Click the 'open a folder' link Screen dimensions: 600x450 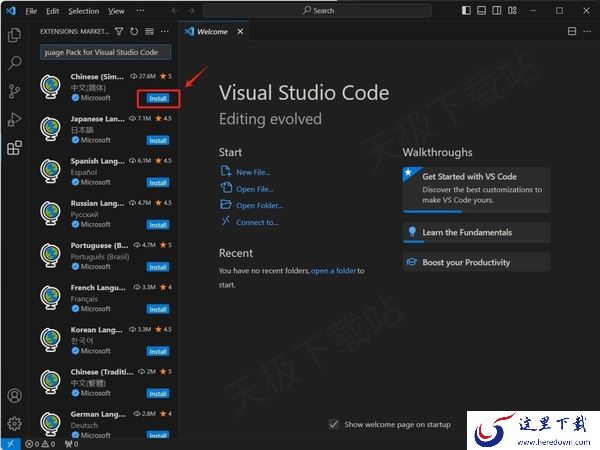(333, 271)
